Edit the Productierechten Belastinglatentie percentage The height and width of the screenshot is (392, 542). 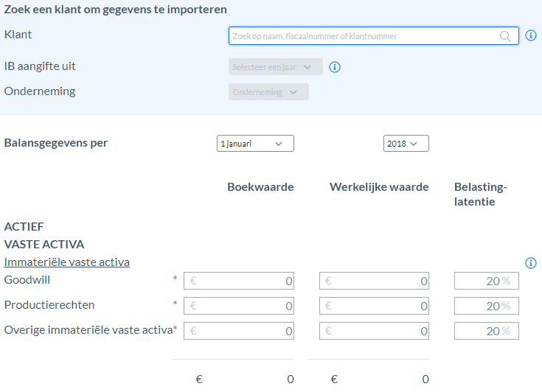tap(487, 306)
